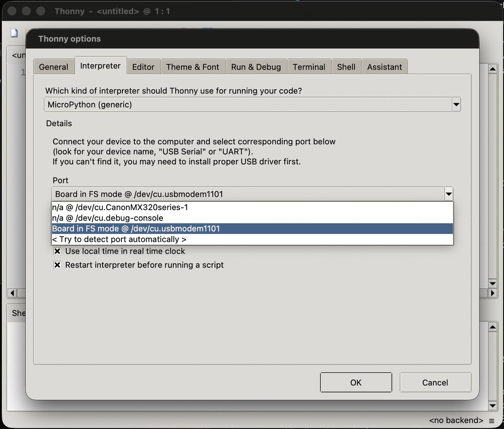Viewport: 504px width, 429px height.
Task: Dismiss the dialog with Cancel
Action: (x=435, y=383)
